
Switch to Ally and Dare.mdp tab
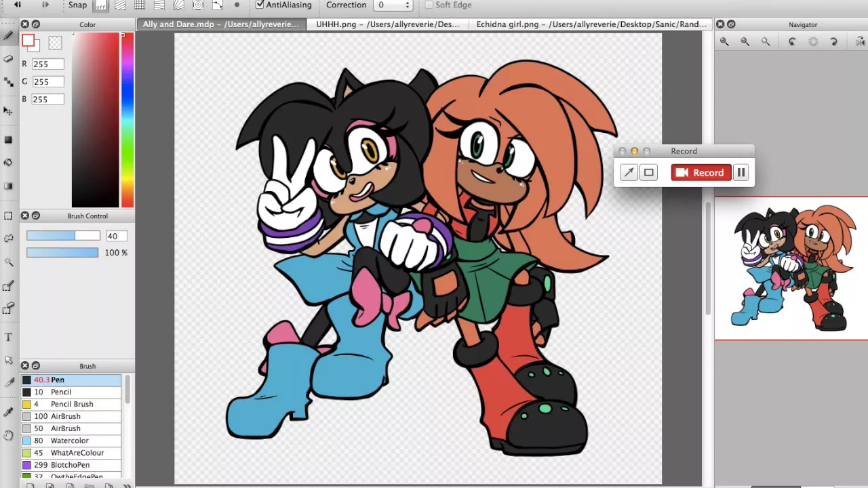click(x=220, y=24)
